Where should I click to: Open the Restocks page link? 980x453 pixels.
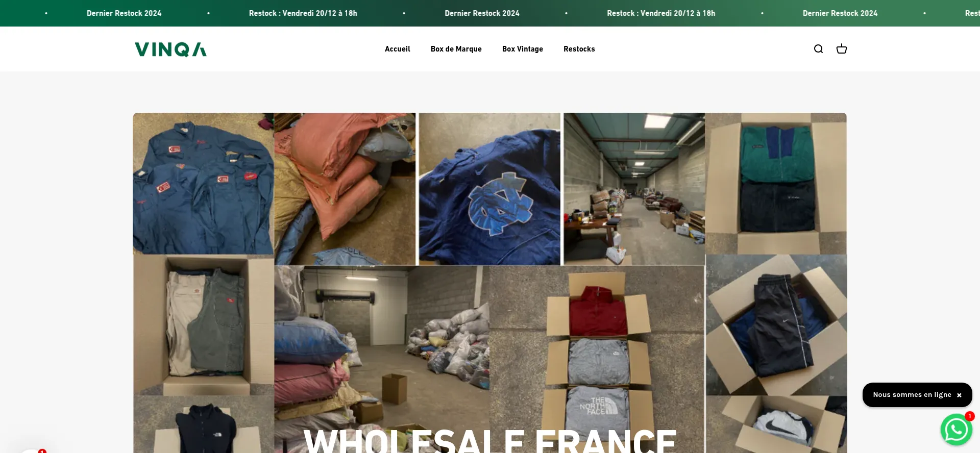point(579,49)
